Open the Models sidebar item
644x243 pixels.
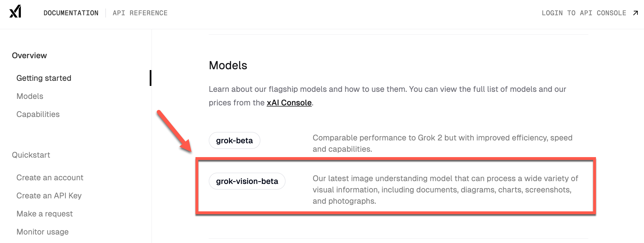(30, 96)
